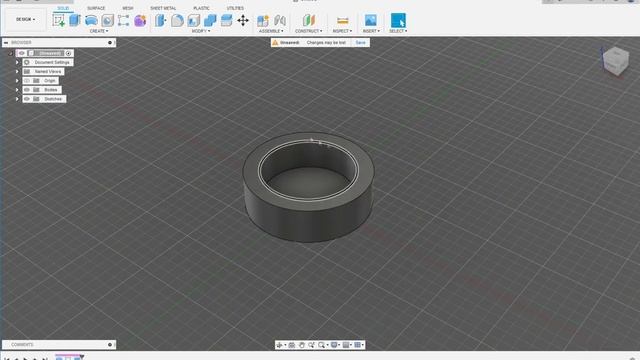This screenshot has height=360, width=640.
Task: Select the New Component tool
Action: (x=263, y=20)
